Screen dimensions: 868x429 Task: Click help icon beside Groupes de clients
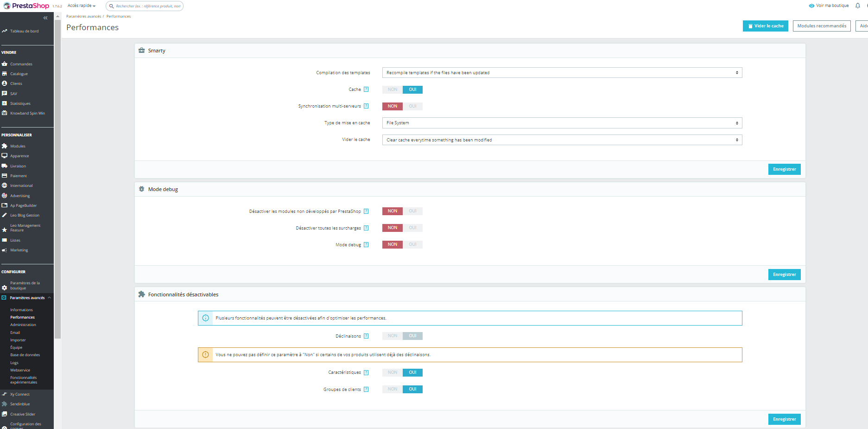[x=366, y=389]
